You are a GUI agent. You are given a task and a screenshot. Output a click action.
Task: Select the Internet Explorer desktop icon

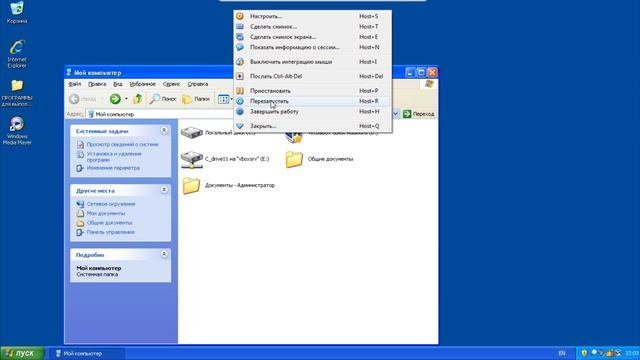coord(17,53)
